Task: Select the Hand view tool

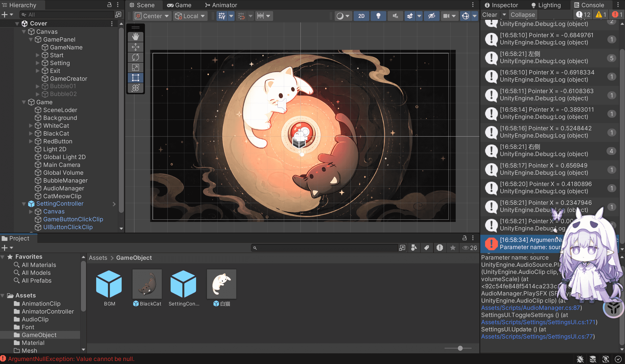Action: [x=135, y=37]
